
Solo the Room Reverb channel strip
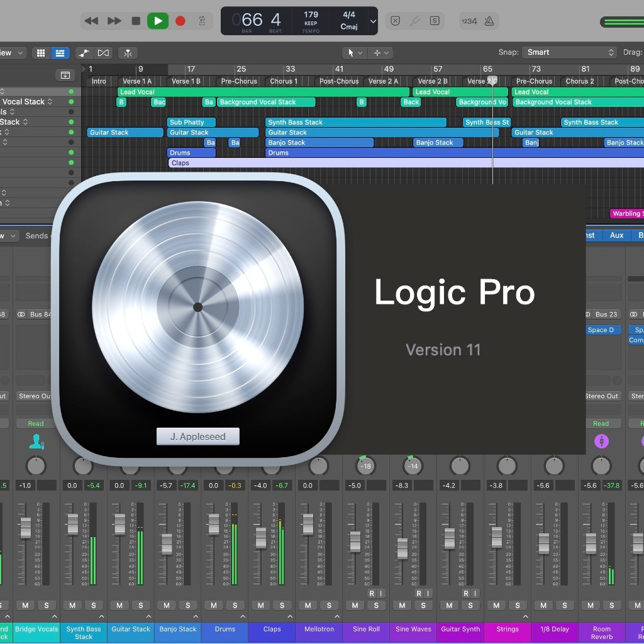[x=611, y=606]
